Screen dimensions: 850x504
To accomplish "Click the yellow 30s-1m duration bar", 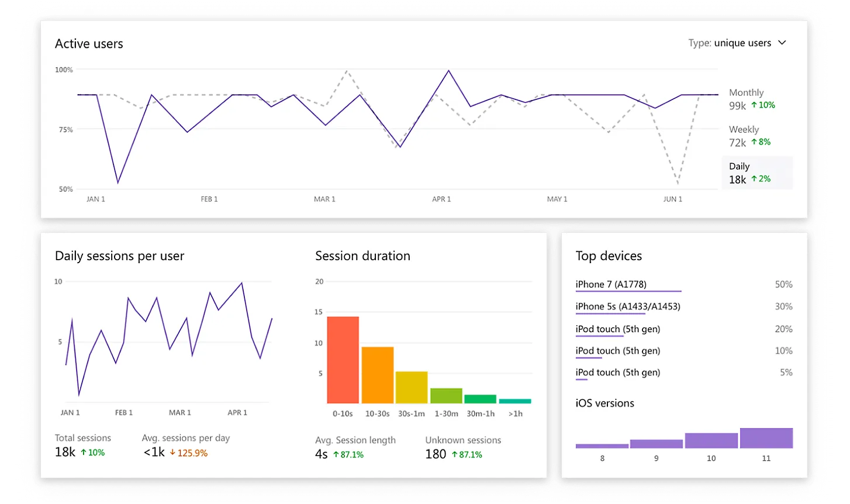I will point(412,387).
